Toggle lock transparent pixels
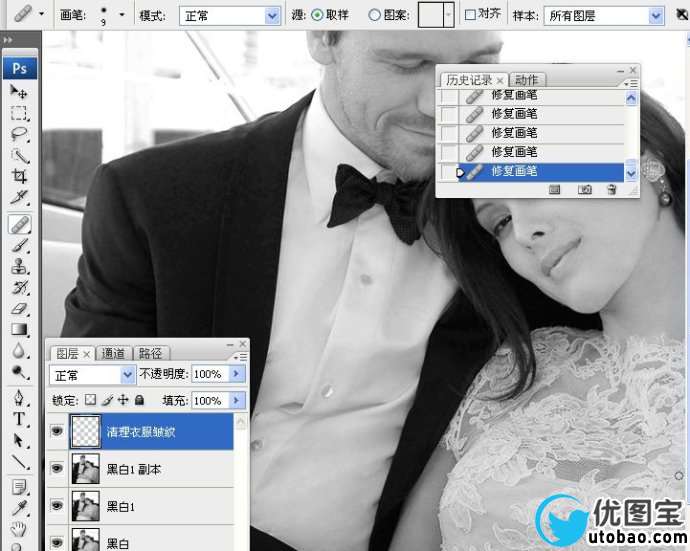 point(90,400)
